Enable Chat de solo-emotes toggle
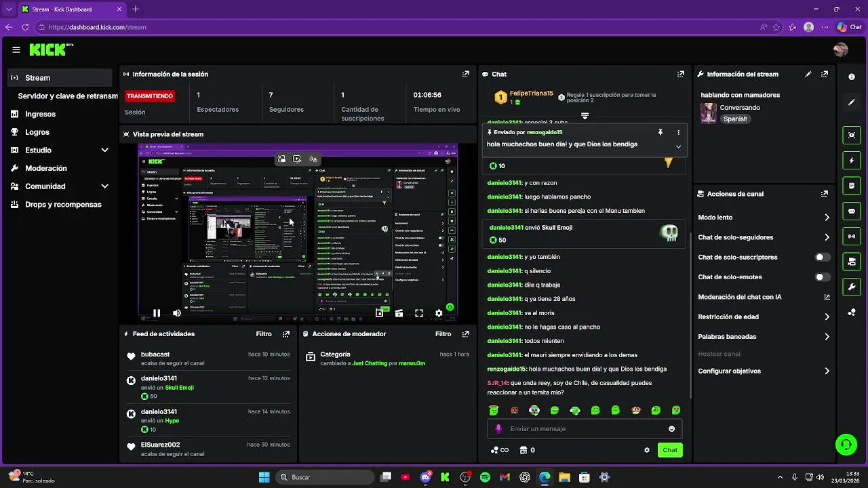The image size is (868, 488). (x=823, y=277)
